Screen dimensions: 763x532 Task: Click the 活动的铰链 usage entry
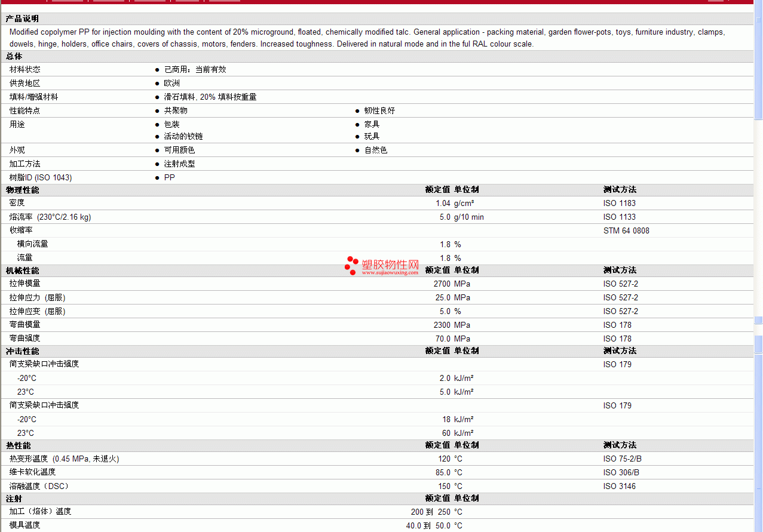point(183,136)
